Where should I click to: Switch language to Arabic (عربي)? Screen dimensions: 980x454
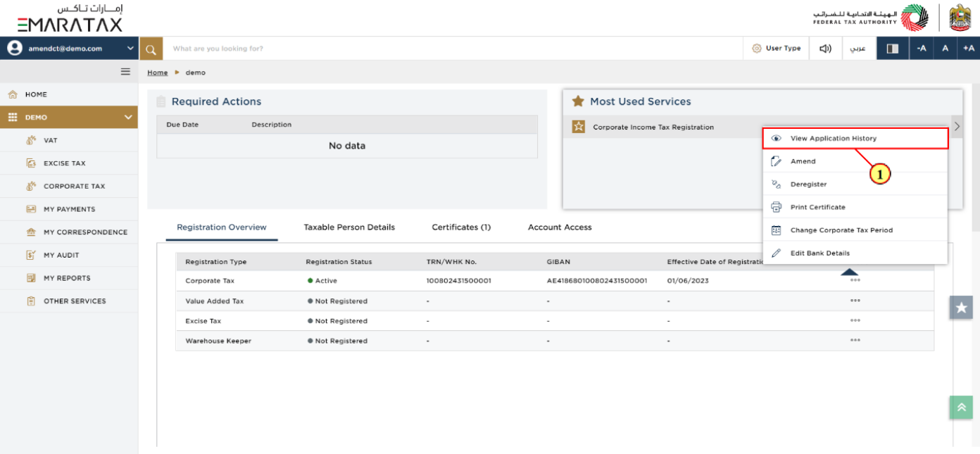858,49
